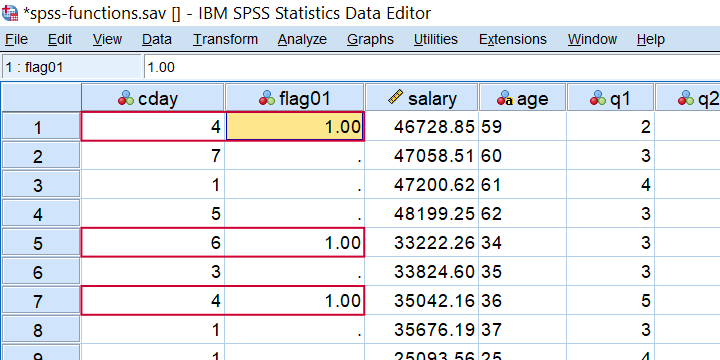Click the cday cell with 6 in row 5

(153, 242)
